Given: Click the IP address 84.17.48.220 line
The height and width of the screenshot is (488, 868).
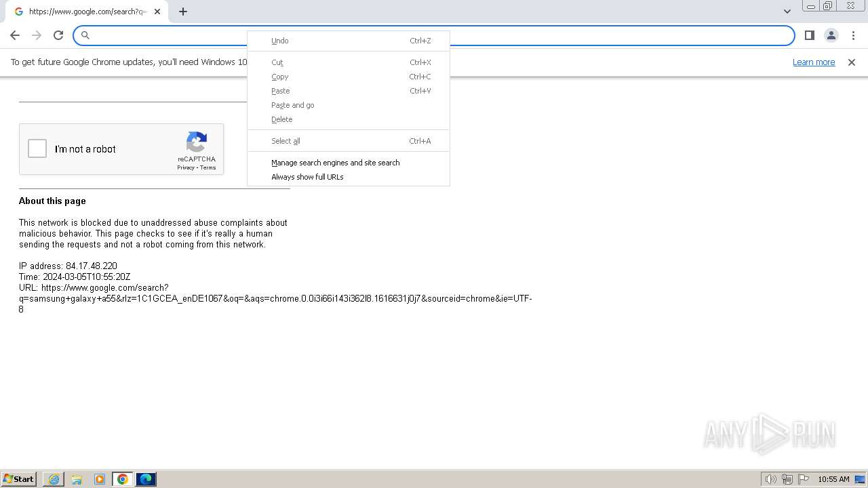Looking at the screenshot, I should [68, 266].
